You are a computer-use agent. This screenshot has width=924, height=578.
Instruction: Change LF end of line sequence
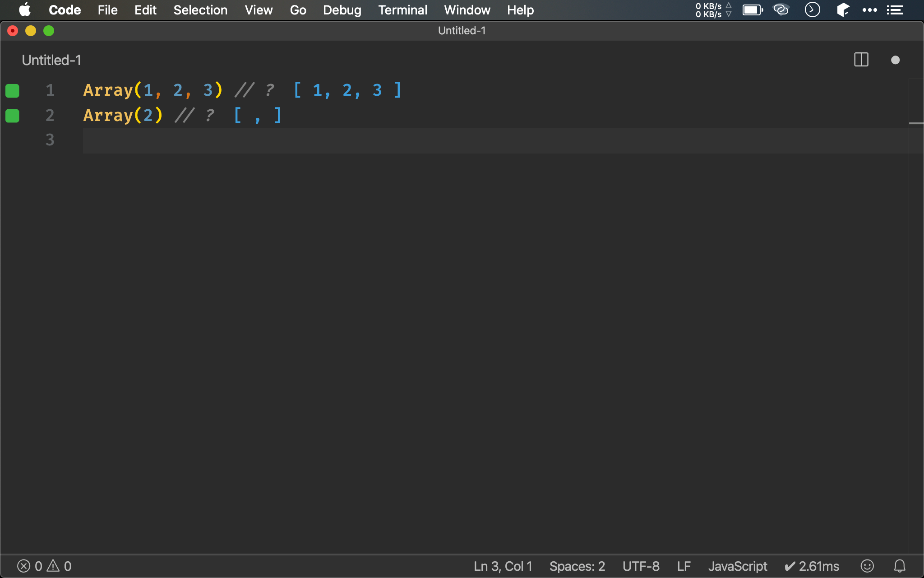tap(684, 566)
